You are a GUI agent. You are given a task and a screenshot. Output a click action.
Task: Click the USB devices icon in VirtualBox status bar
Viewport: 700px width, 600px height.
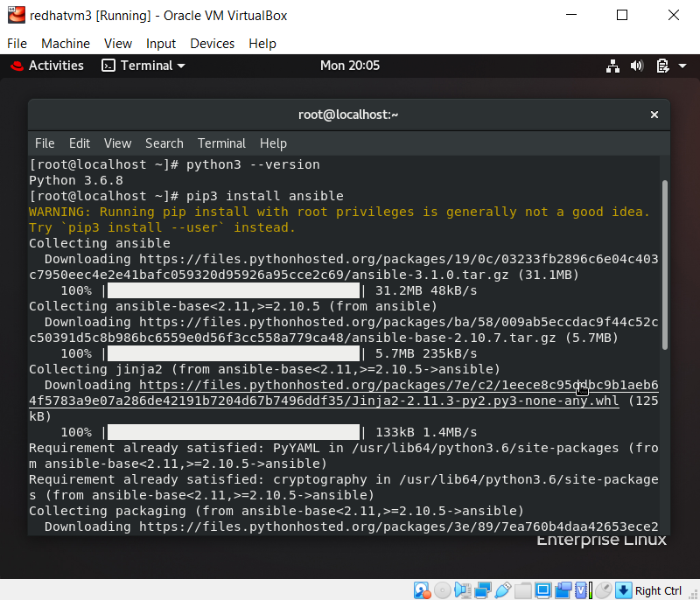pyautogui.click(x=502, y=590)
